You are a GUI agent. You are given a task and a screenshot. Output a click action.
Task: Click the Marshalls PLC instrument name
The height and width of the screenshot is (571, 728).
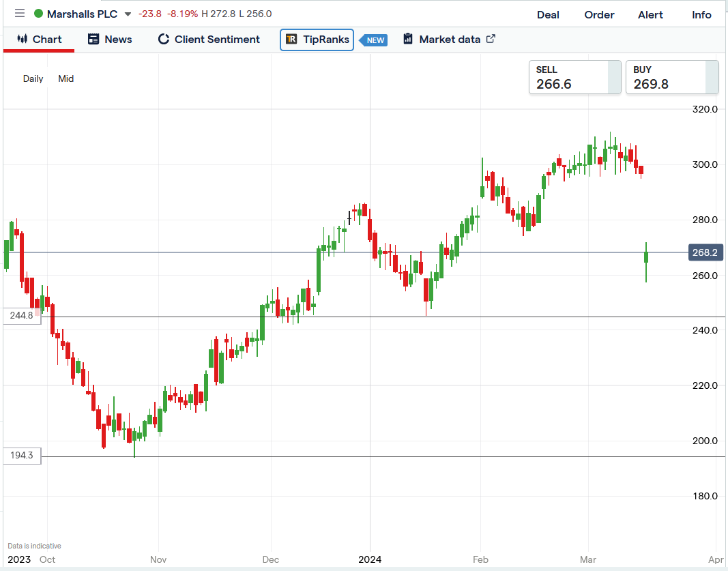[82, 14]
